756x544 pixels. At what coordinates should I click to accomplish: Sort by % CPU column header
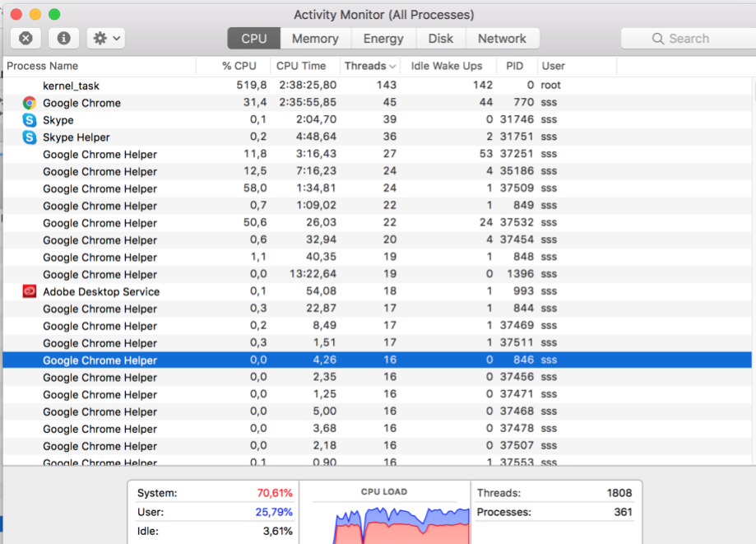point(239,66)
